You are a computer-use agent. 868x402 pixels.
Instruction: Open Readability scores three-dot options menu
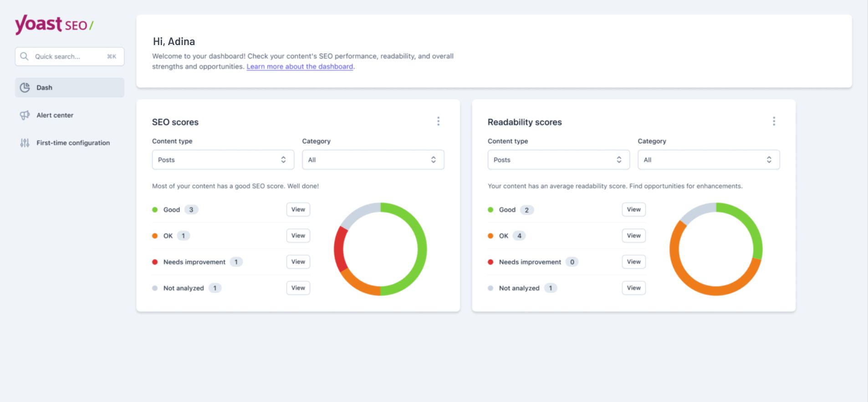[773, 121]
